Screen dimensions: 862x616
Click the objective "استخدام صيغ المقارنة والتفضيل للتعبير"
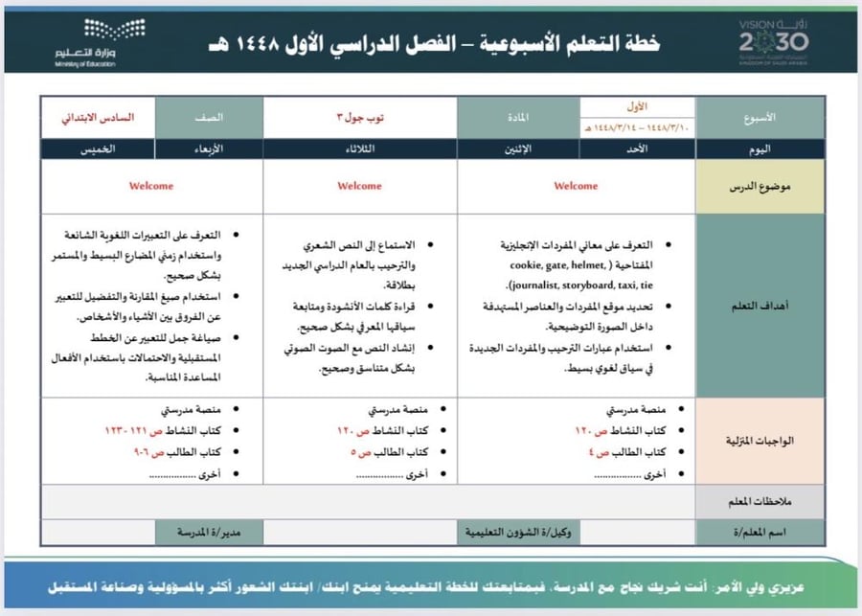(138, 296)
